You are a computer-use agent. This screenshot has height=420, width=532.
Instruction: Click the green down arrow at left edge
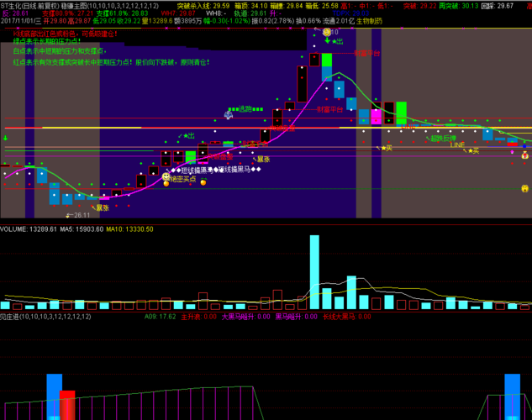pyautogui.click(x=5, y=138)
